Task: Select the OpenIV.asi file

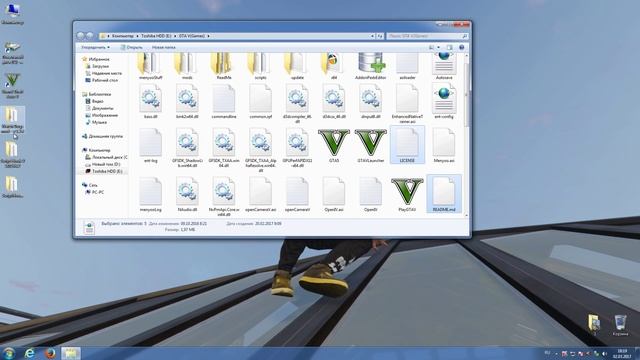Action: tap(334, 194)
